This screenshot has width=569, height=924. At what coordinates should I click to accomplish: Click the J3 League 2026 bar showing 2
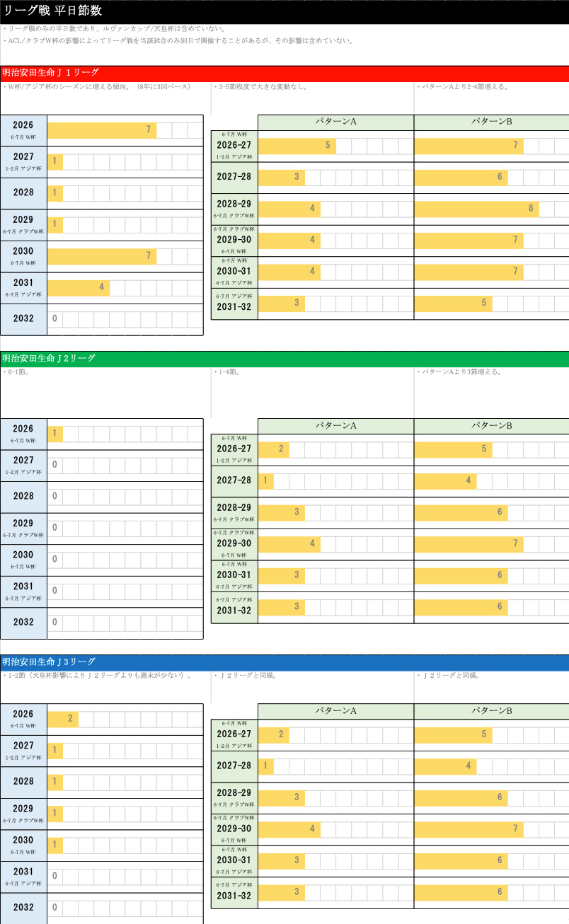[63, 720]
